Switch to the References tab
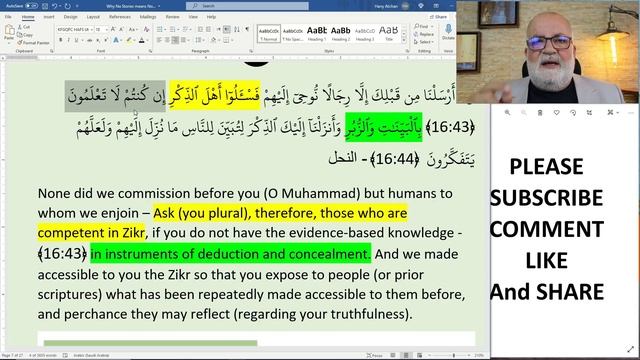Screen dimensions: 640x360 [120, 17]
